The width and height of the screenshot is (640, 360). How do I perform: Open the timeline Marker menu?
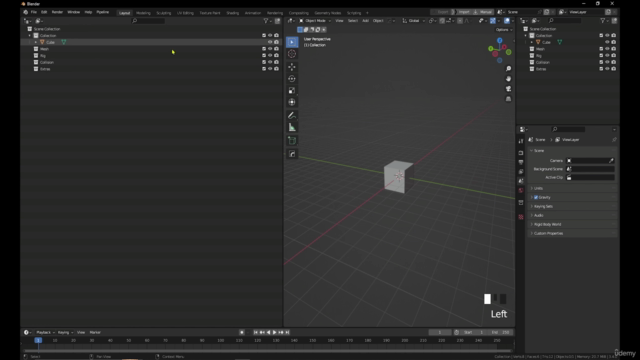pos(95,333)
